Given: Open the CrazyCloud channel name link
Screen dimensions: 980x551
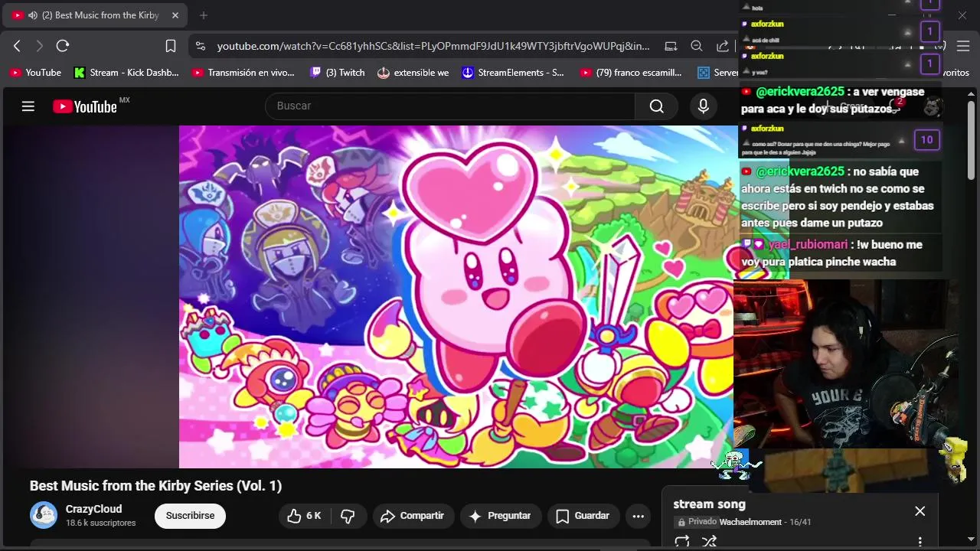Looking at the screenshot, I should click(93, 509).
